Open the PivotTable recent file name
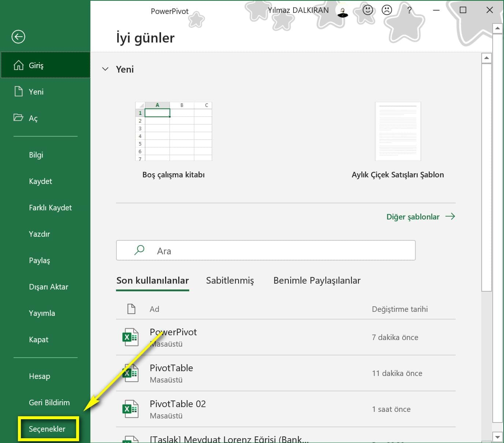The height and width of the screenshot is (443, 504). (171, 368)
